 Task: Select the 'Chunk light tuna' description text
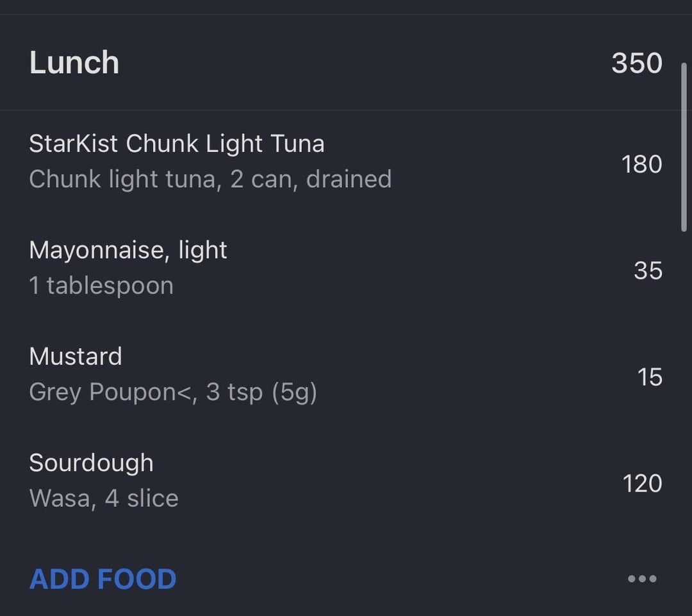(x=122, y=179)
